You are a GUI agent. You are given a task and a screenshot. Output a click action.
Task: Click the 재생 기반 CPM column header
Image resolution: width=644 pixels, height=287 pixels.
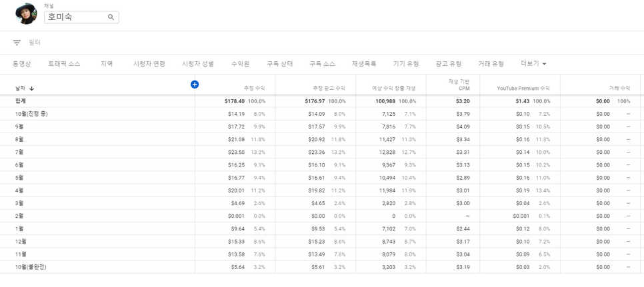pyautogui.click(x=459, y=85)
